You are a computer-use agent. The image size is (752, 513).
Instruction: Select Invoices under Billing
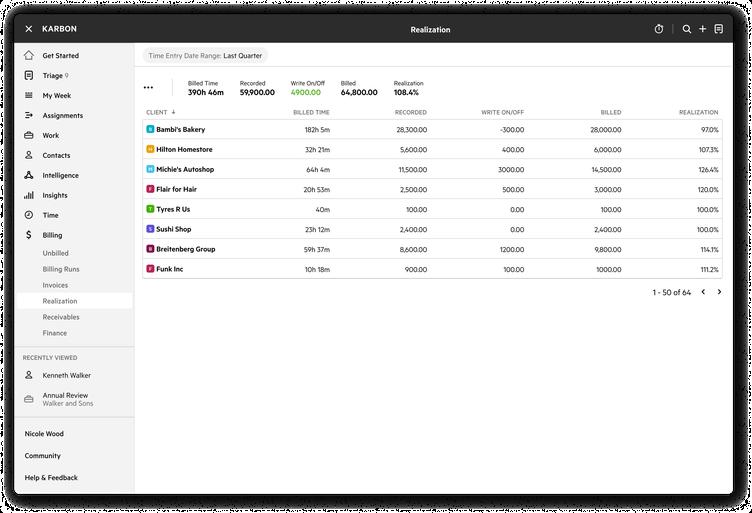pyautogui.click(x=55, y=285)
